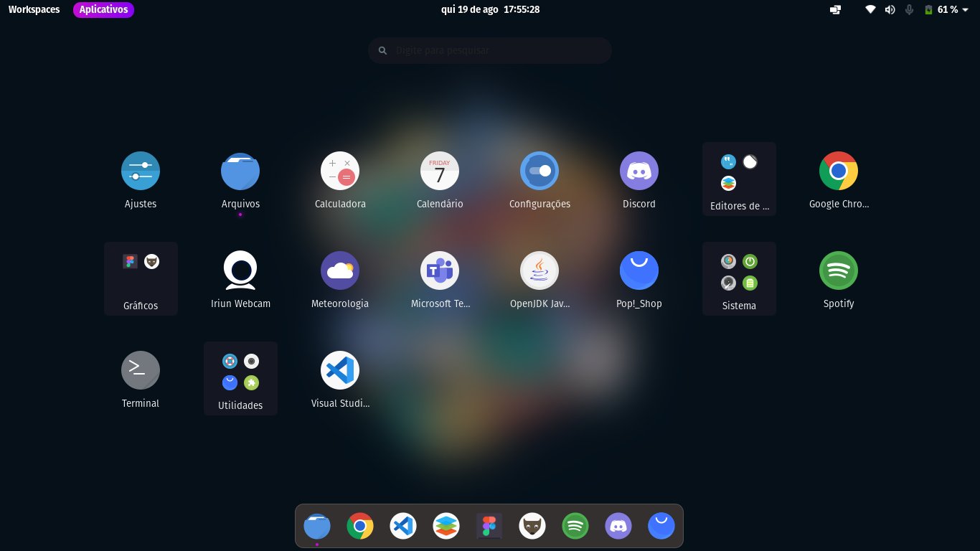Click the Wi-Fi status icon

click(x=870, y=9)
